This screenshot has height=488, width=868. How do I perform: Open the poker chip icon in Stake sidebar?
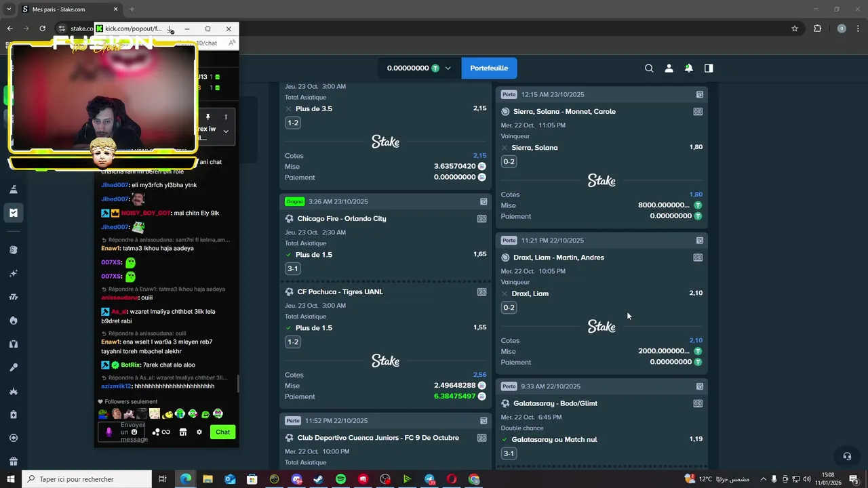pos(14,438)
